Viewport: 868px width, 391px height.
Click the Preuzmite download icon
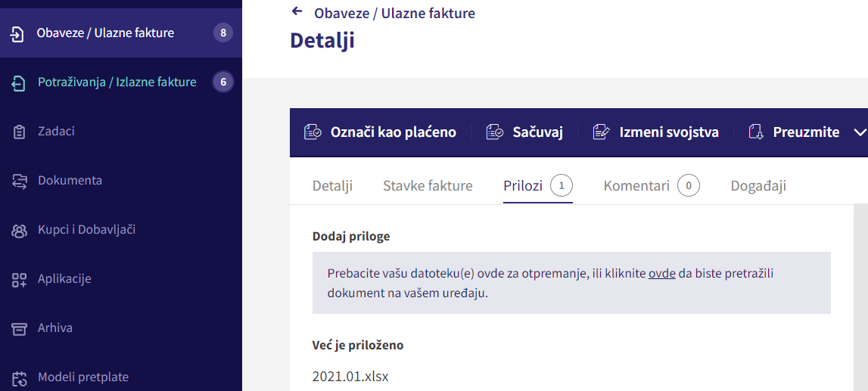756,133
